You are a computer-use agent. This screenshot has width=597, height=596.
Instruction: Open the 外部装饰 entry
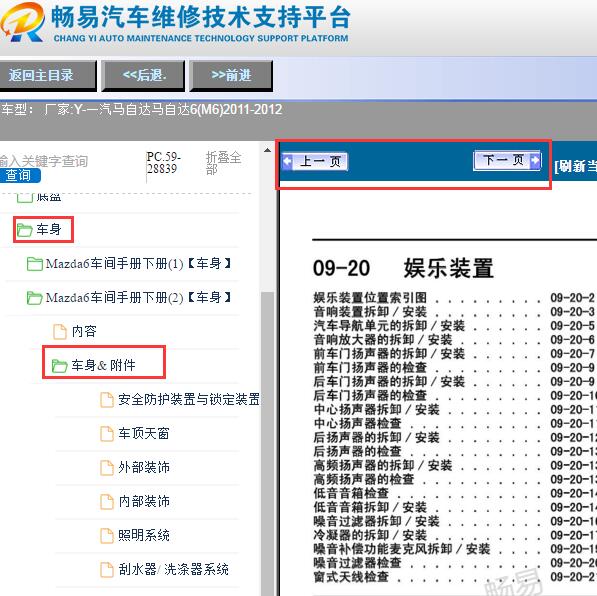(144, 467)
